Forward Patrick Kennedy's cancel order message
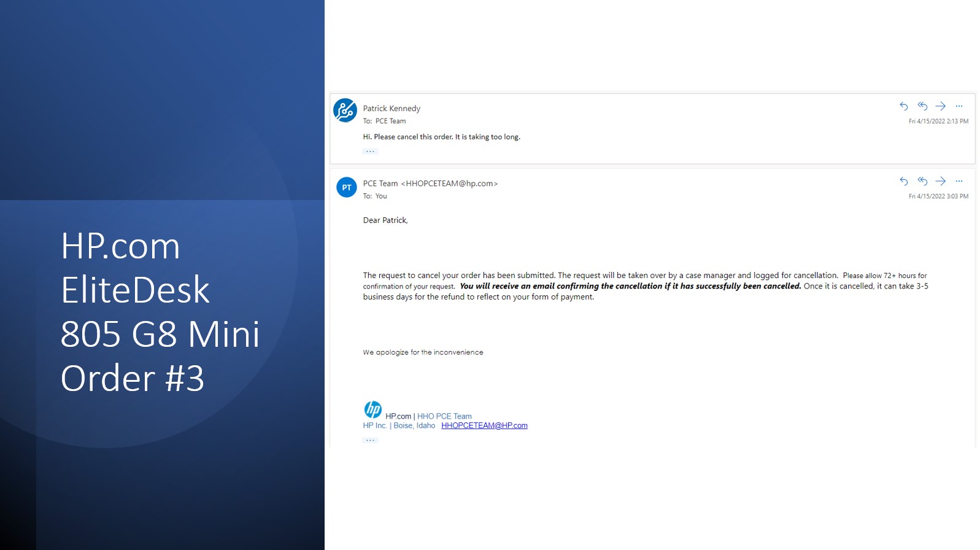The image size is (980, 550). [x=941, y=106]
